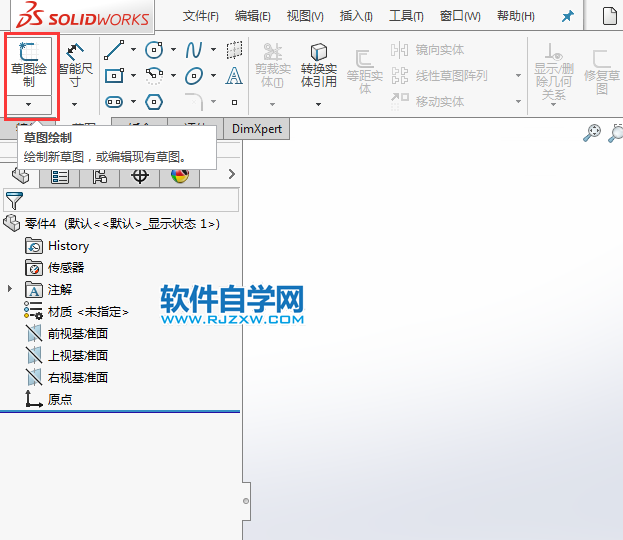Open the 插入(I) menu
This screenshot has height=540, width=623.
(356, 16)
